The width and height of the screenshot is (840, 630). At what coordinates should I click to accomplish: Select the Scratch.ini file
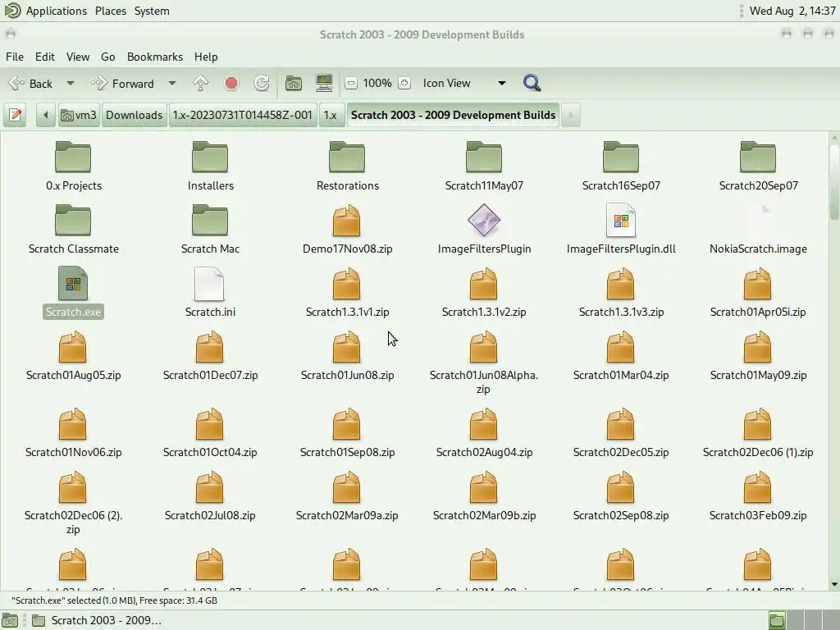[210, 293]
